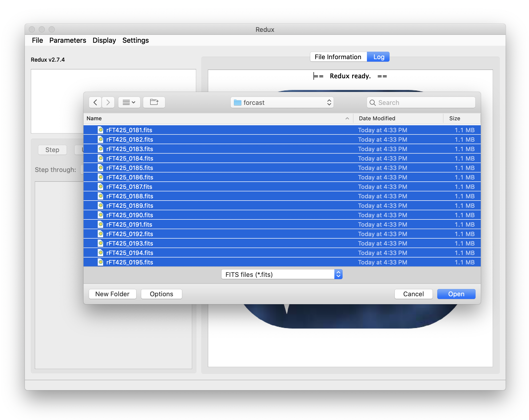Viewport: 529px width, 420px height.
Task: Click the folder icon in the forcast path selector
Action: [x=238, y=102]
